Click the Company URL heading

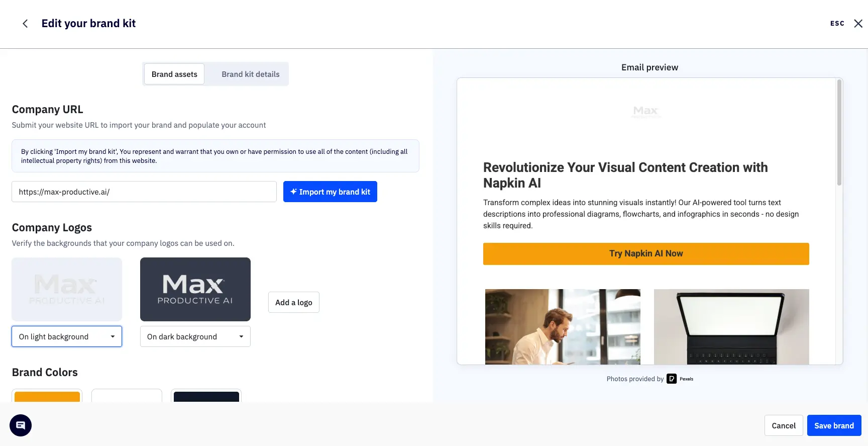[x=47, y=109]
